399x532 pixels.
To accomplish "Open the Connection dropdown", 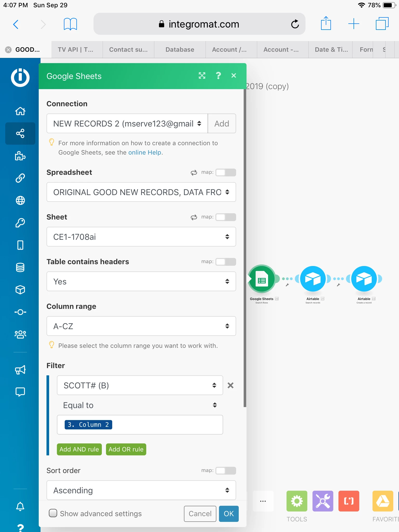I will click(x=127, y=123).
